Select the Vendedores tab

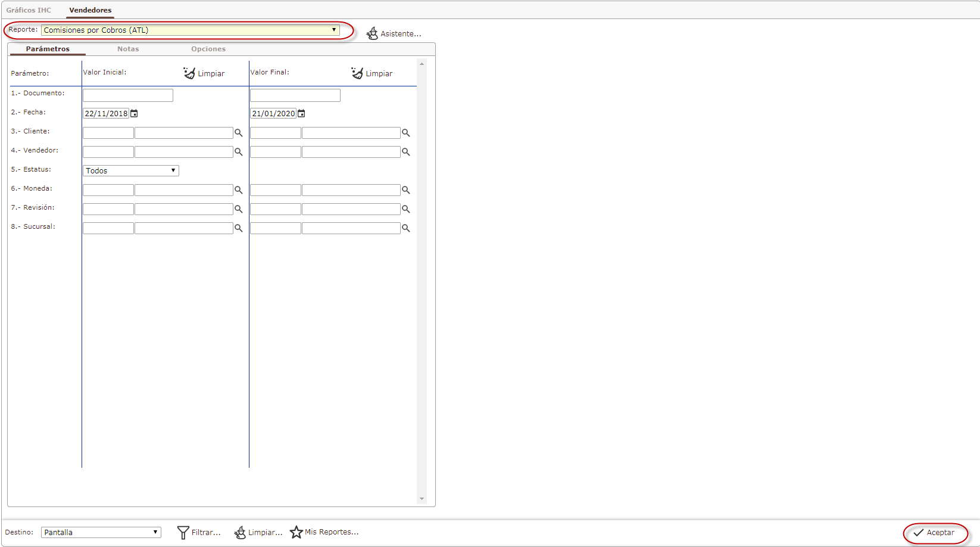(x=90, y=10)
